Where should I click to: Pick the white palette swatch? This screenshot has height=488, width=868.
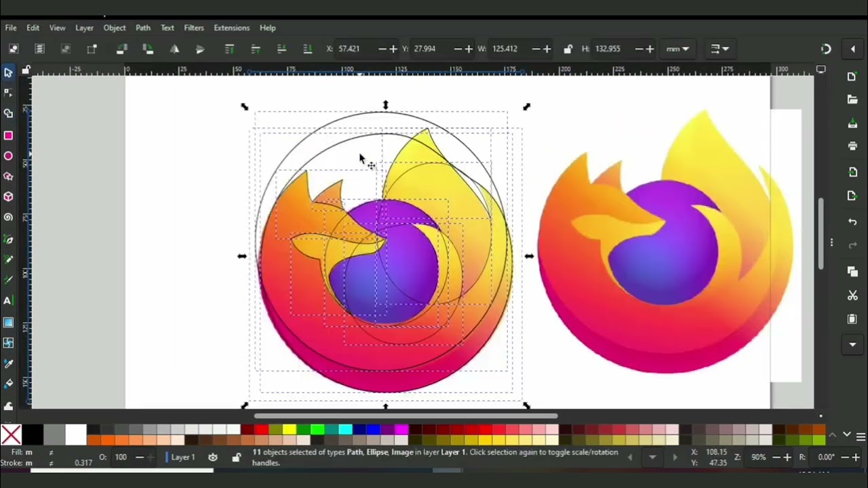(76, 434)
